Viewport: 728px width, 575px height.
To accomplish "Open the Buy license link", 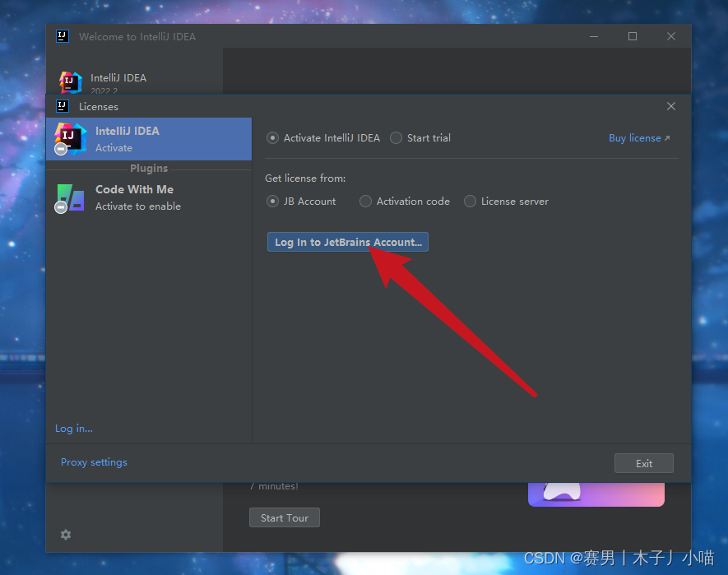I will [634, 137].
